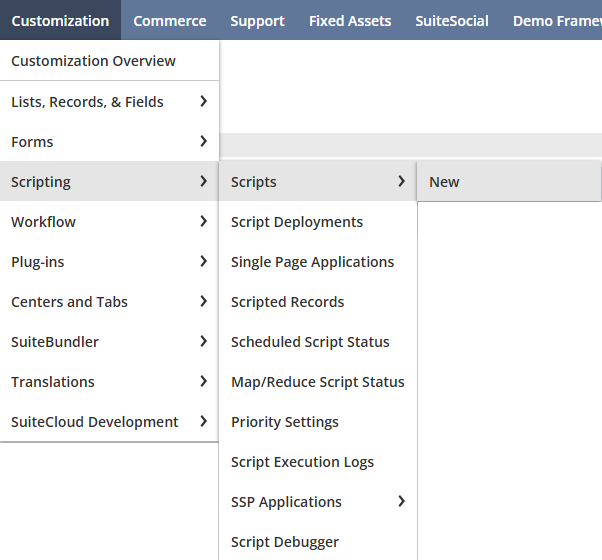Select SuiteCloud Development menu item
Image resolution: width=602 pixels, height=560 pixels.
[109, 421]
